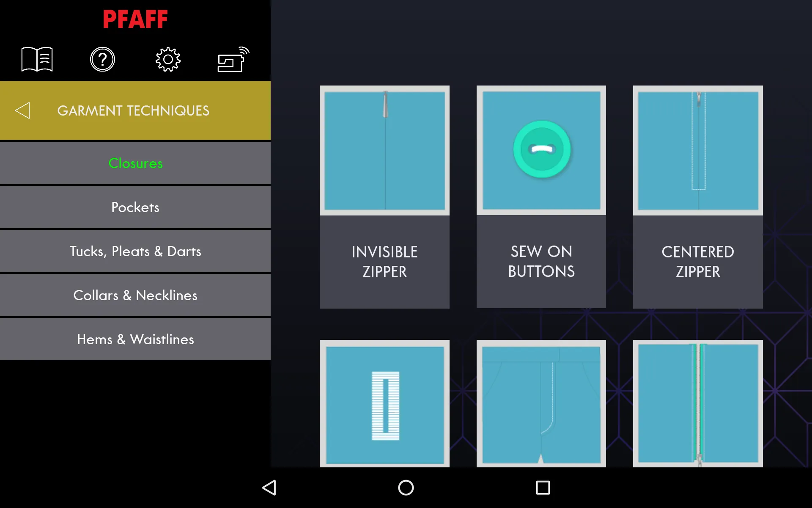
Task: Press the Android home button
Action: pos(406,488)
